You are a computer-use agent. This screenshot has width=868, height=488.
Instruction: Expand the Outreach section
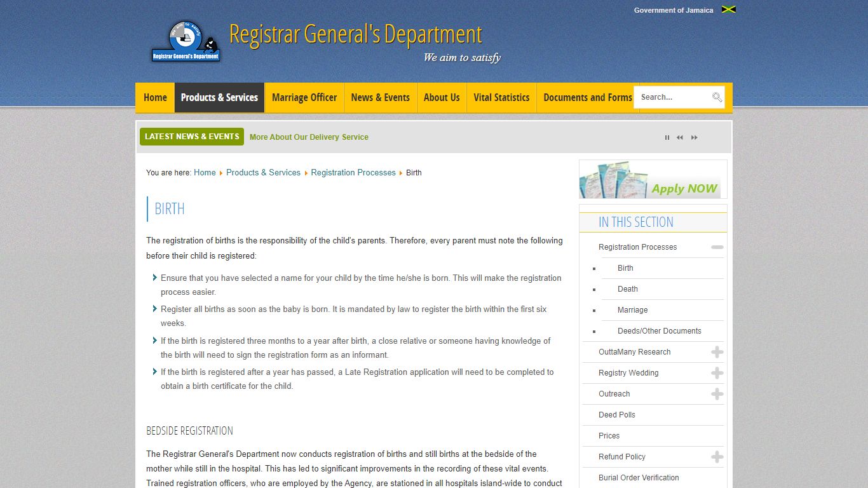(717, 394)
